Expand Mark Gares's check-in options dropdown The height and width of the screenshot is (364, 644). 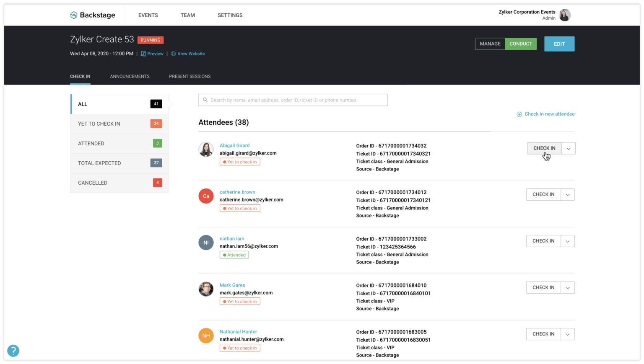coord(568,287)
